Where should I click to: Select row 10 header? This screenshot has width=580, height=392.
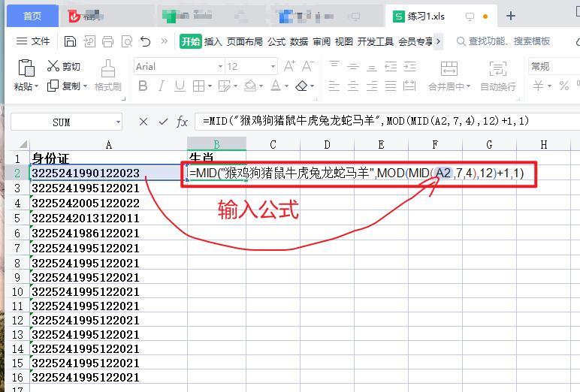coord(17,292)
